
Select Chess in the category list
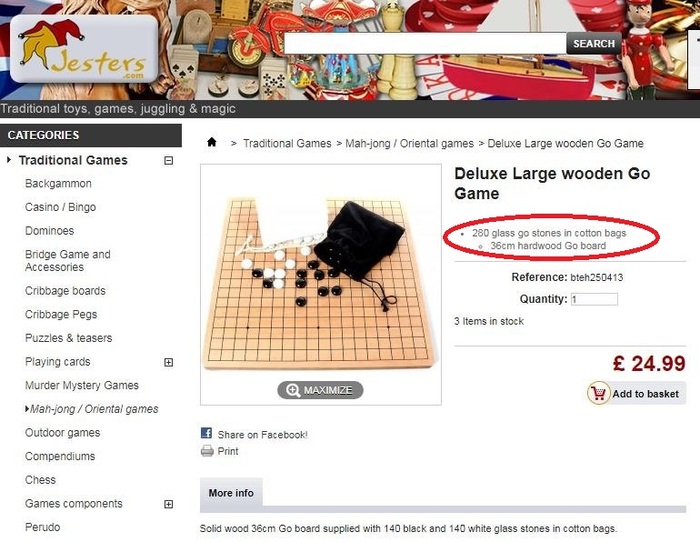pyautogui.click(x=41, y=480)
